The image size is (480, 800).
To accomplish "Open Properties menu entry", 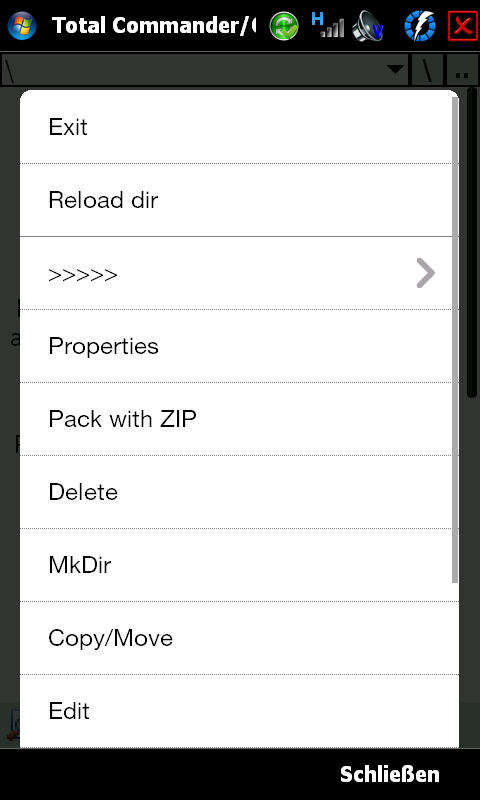I will (236, 346).
